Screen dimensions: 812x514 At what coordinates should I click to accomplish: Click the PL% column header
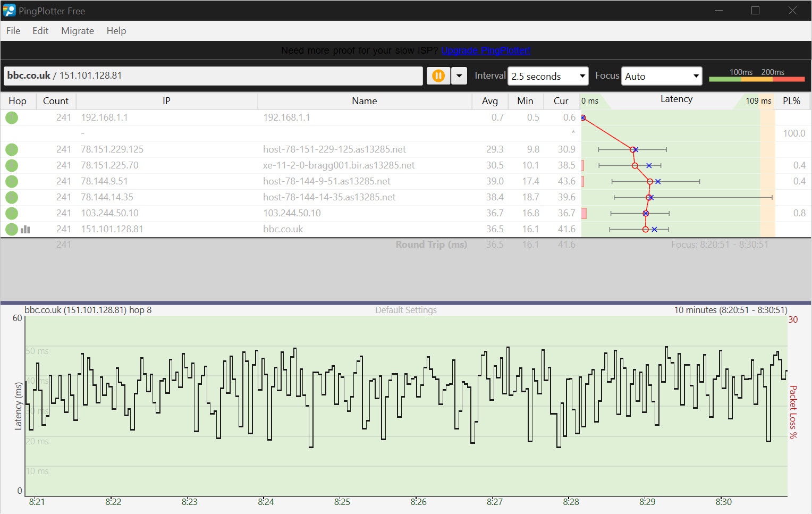pyautogui.click(x=791, y=101)
